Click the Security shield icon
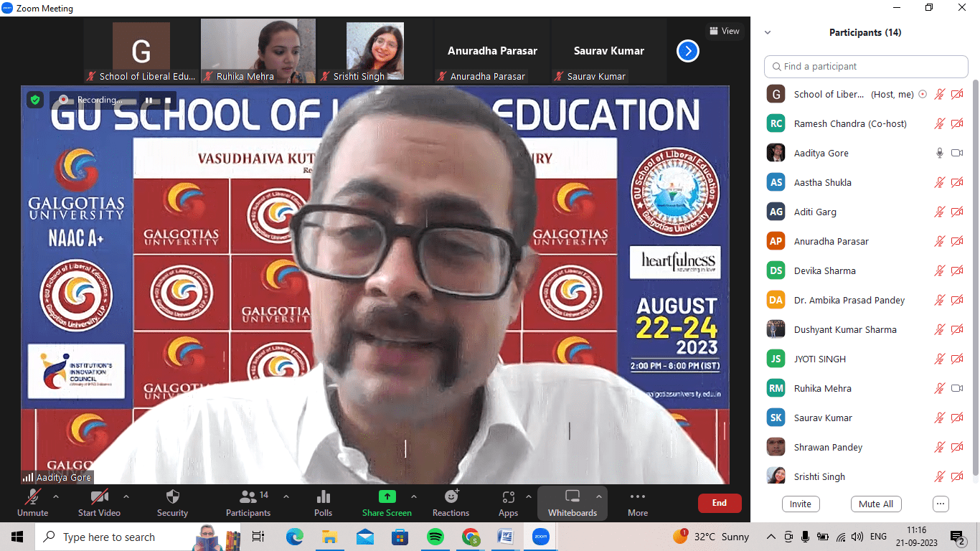This screenshot has height=551, width=980. 172,497
